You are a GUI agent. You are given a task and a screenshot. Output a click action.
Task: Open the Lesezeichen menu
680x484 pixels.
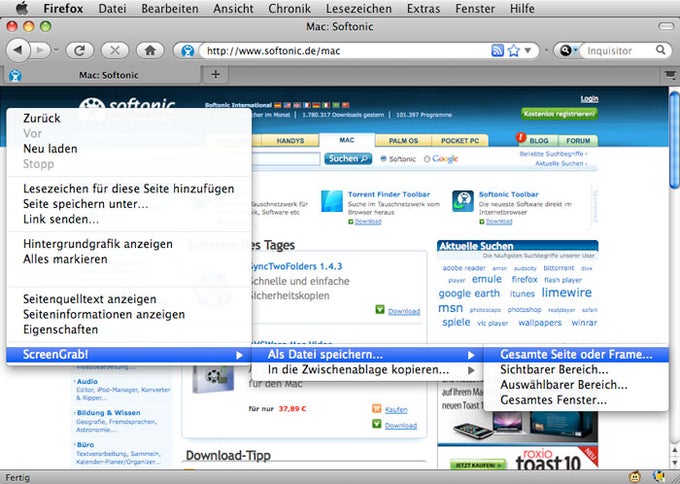(x=359, y=8)
